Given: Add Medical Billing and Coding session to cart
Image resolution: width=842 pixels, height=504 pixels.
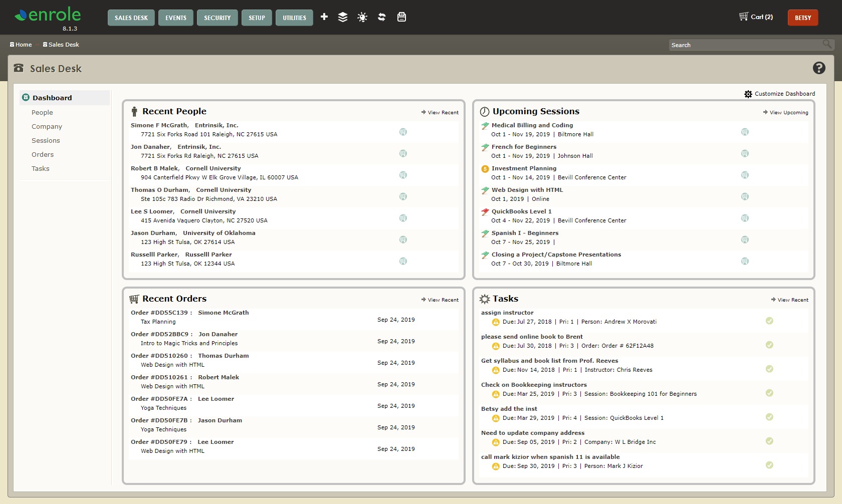Looking at the screenshot, I should (745, 132).
